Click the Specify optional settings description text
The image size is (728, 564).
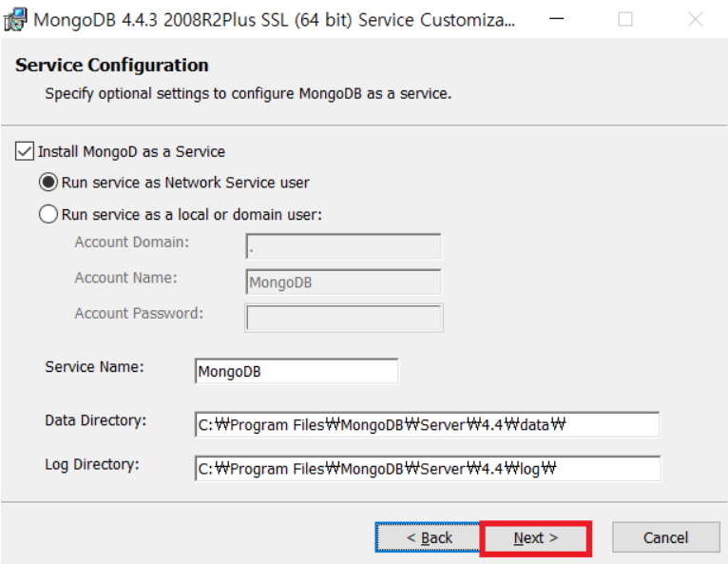[248, 94]
